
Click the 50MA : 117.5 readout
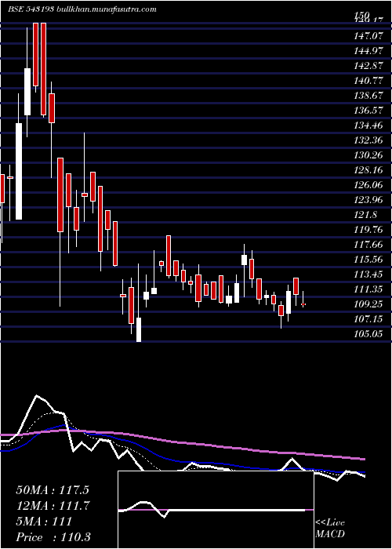53,490
